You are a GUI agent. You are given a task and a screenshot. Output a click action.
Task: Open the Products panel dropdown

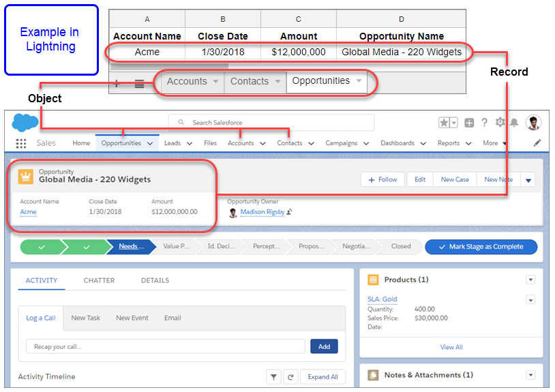click(x=530, y=280)
